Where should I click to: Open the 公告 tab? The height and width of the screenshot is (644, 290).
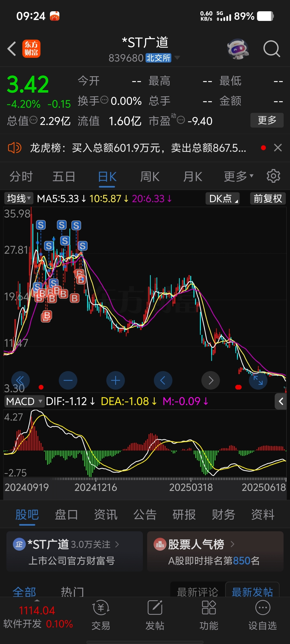click(x=145, y=515)
